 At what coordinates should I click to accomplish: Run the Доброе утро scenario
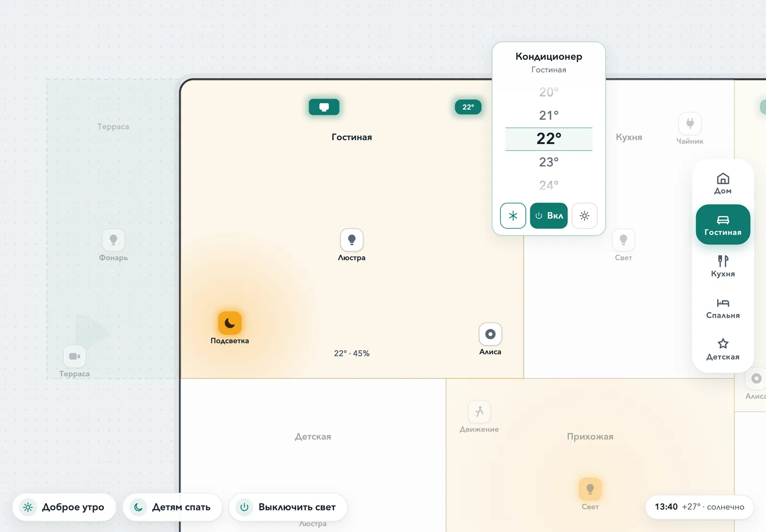(64, 507)
